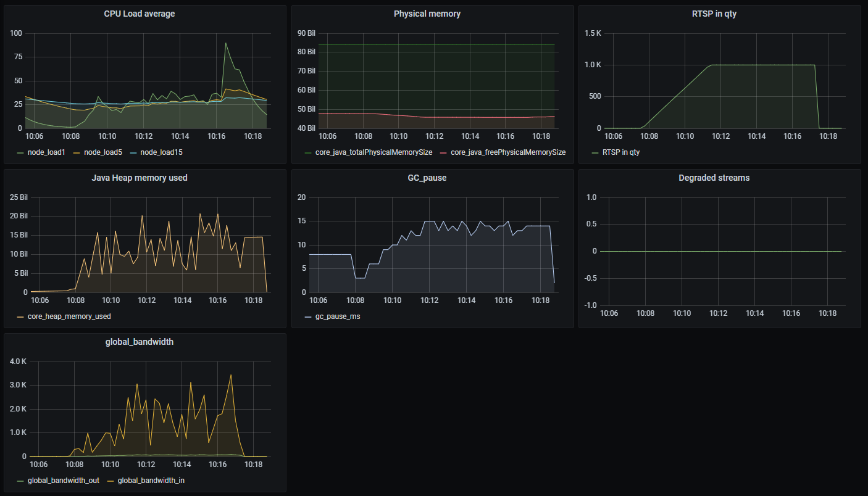Open the RTSP in qty panel title menu

[x=715, y=14]
